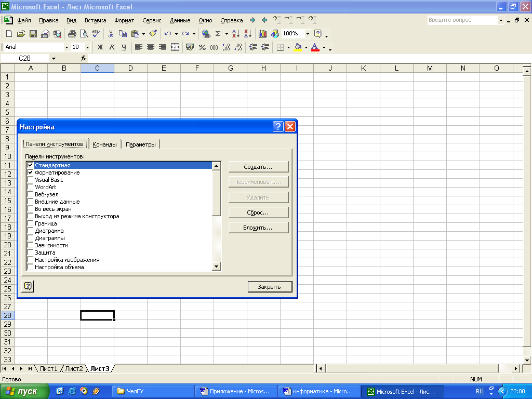Viewport: 532px width, 399px height.
Task: Click the Paste clipboard icon
Action: click(x=135, y=33)
